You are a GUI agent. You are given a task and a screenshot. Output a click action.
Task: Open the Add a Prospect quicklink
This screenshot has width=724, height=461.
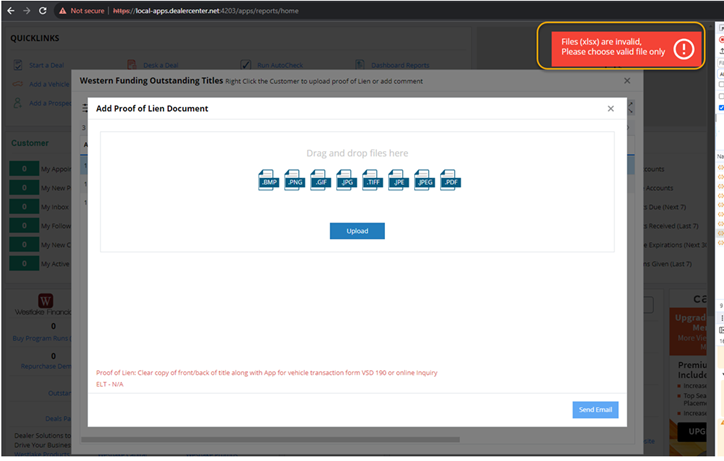(50, 103)
